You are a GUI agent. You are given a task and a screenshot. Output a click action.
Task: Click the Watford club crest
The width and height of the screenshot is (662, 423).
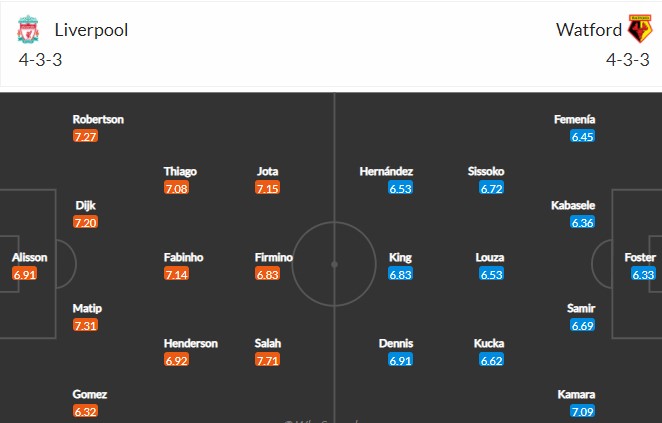tap(639, 30)
